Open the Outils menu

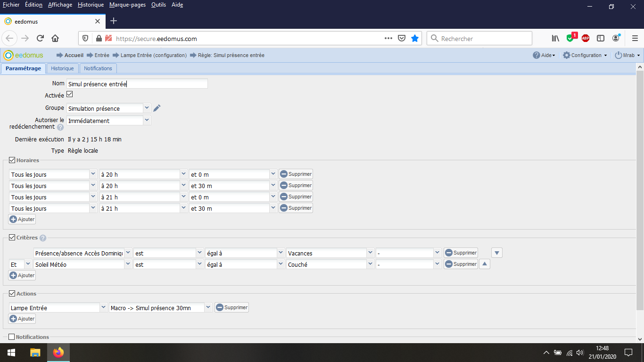(x=158, y=5)
